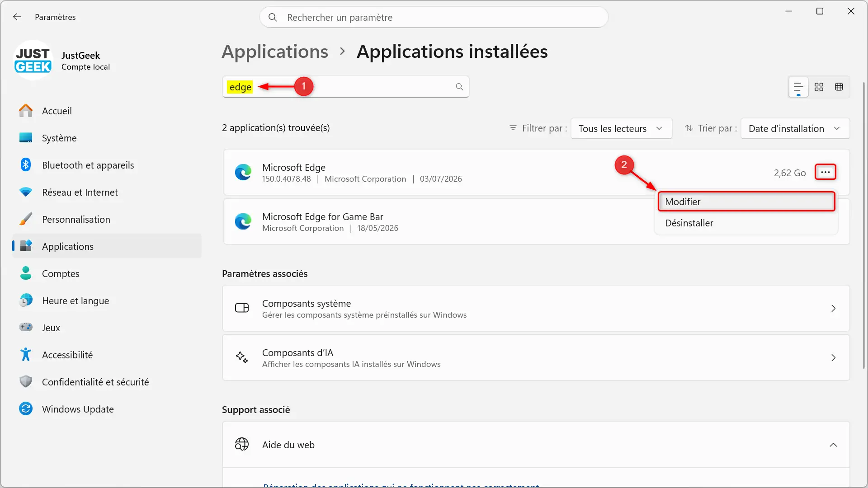868x488 pixels.
Task: Focus the Rechercher un paramètre field
Action: (x=434, y=17)
